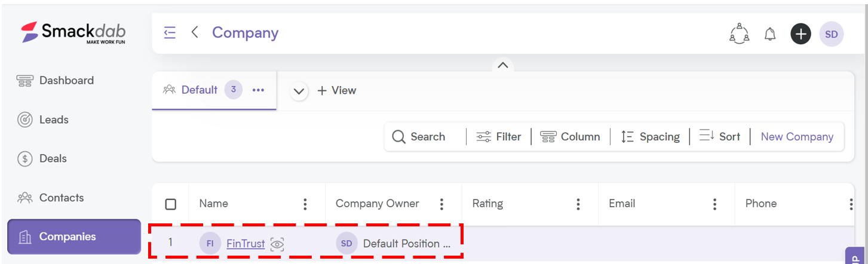Go back using the left arrow
This screenshot has width=868, height=264.
point(195,32)
